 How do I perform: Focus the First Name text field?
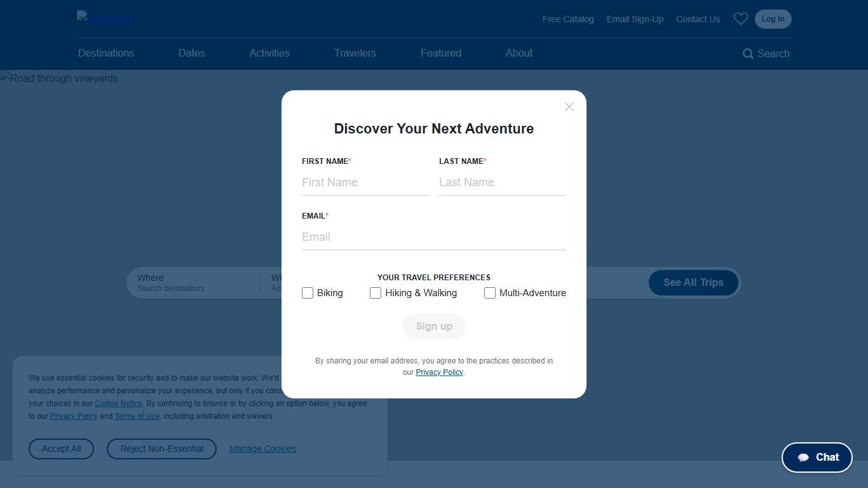pyautogui.click(x=365, y=182)
